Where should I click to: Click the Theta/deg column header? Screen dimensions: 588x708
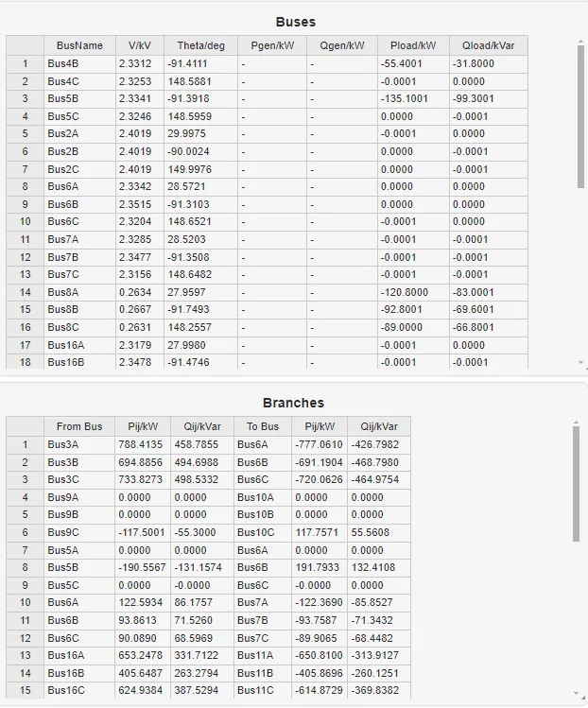[200, 45]
